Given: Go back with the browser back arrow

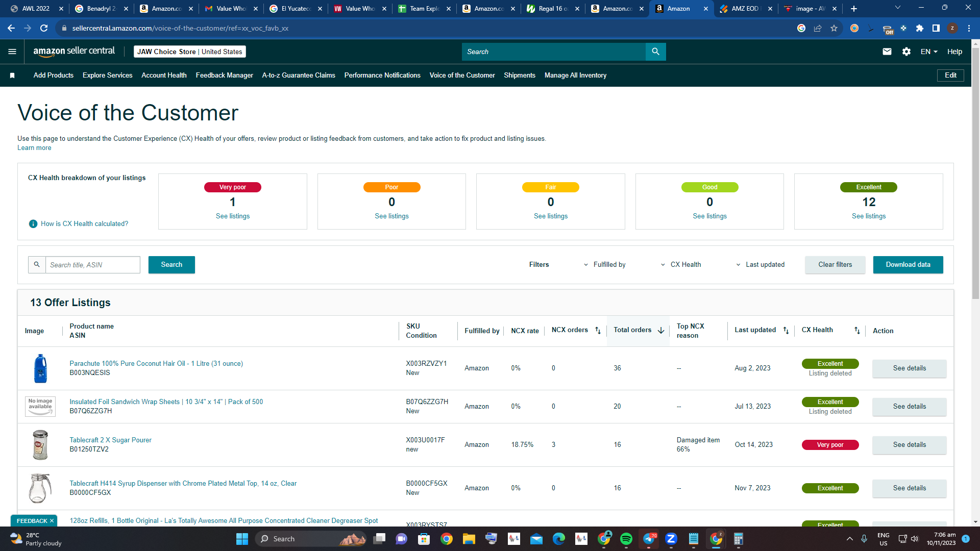Looking at the screenshot, I should click(x=11, y=28).
